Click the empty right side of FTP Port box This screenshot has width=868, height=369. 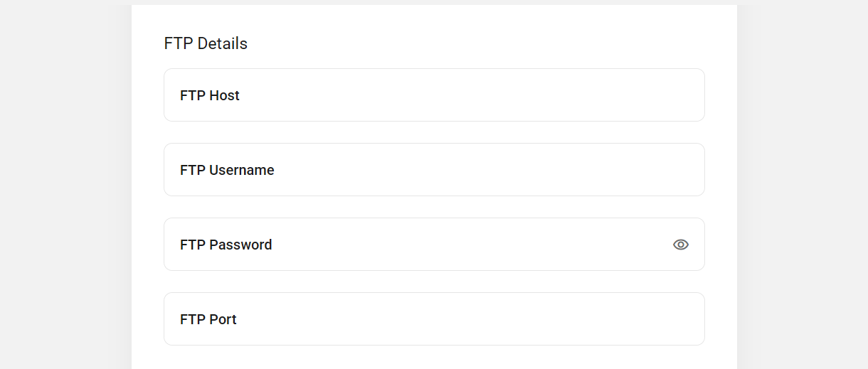point(569,319)
